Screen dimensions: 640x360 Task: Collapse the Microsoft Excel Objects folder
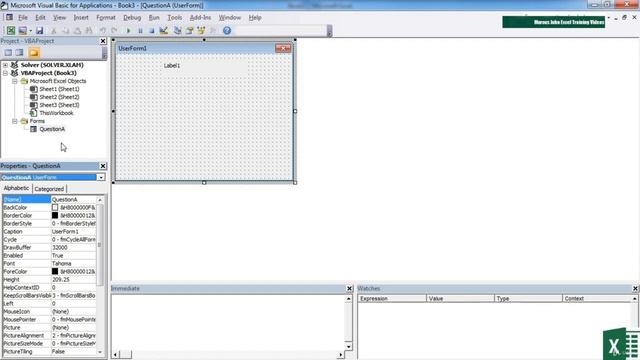click(15, 81)
